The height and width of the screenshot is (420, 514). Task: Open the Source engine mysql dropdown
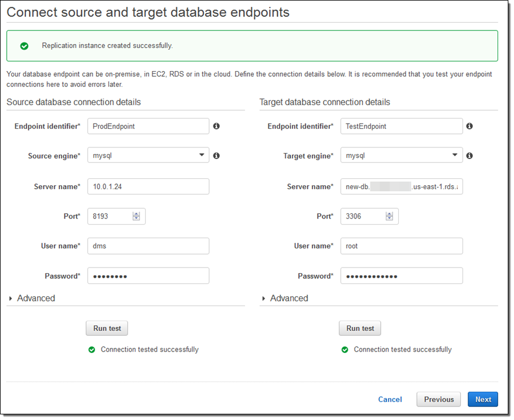(x=148, y=156)
